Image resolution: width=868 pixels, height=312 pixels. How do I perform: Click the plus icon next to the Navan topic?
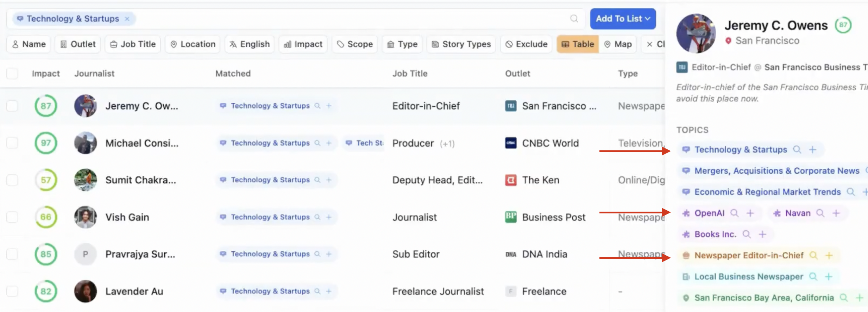click(836, 213)
